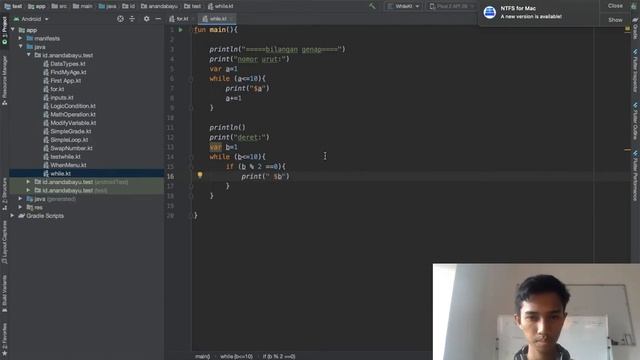Open run configuration dropdown WhileKt
Viewport: 640px width, 360px height.
coord(403,6)
